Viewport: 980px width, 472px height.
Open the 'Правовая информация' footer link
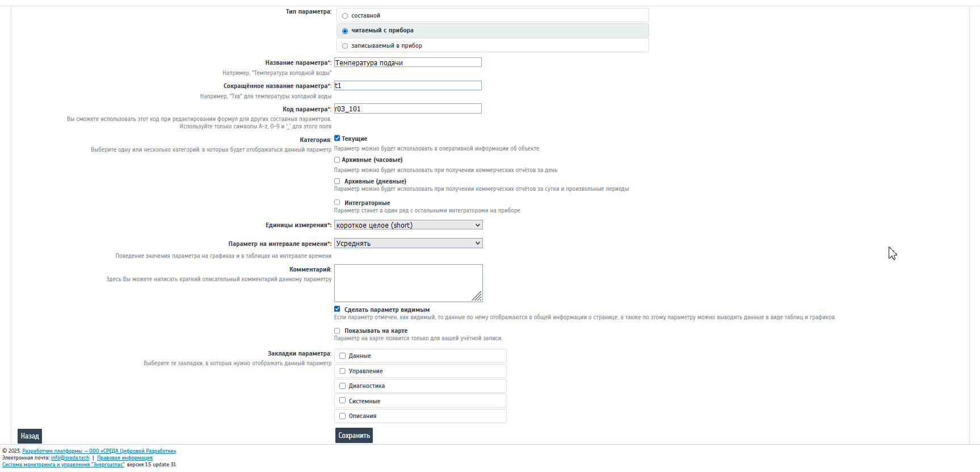coord(125,458)
